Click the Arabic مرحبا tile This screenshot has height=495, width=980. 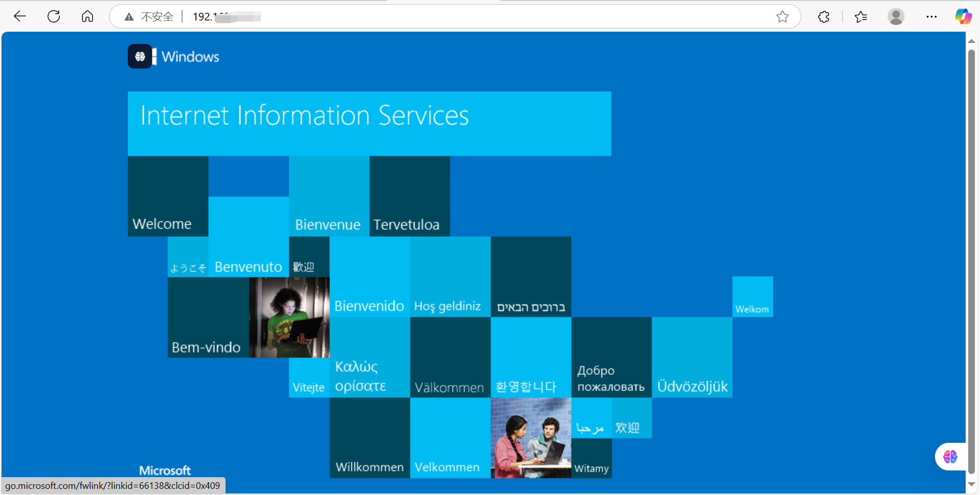coord(591,418)
